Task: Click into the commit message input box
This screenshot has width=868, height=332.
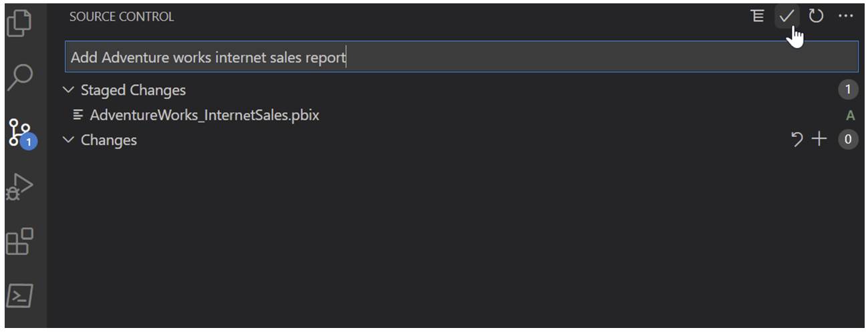Action: 461,57
